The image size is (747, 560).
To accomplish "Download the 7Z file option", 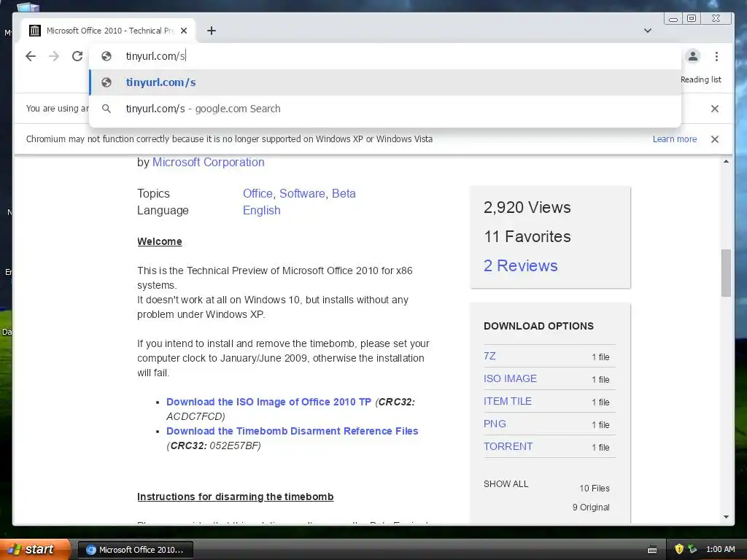I will coord(489,356).
